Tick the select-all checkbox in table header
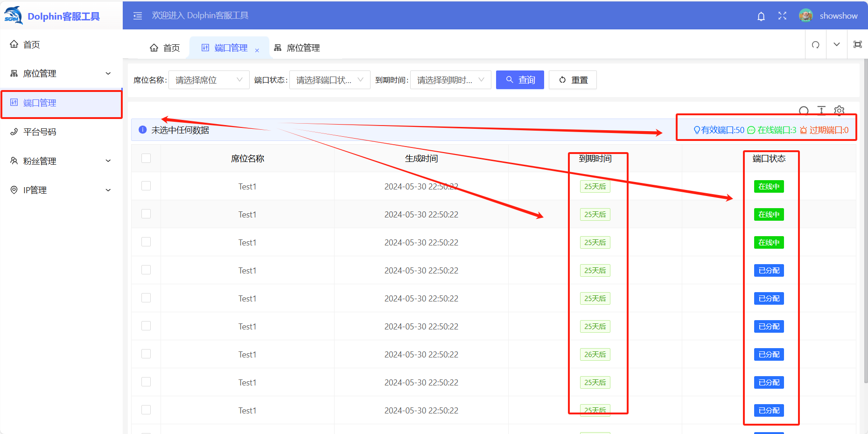The image size is (868, 434). tap(146, 159)
